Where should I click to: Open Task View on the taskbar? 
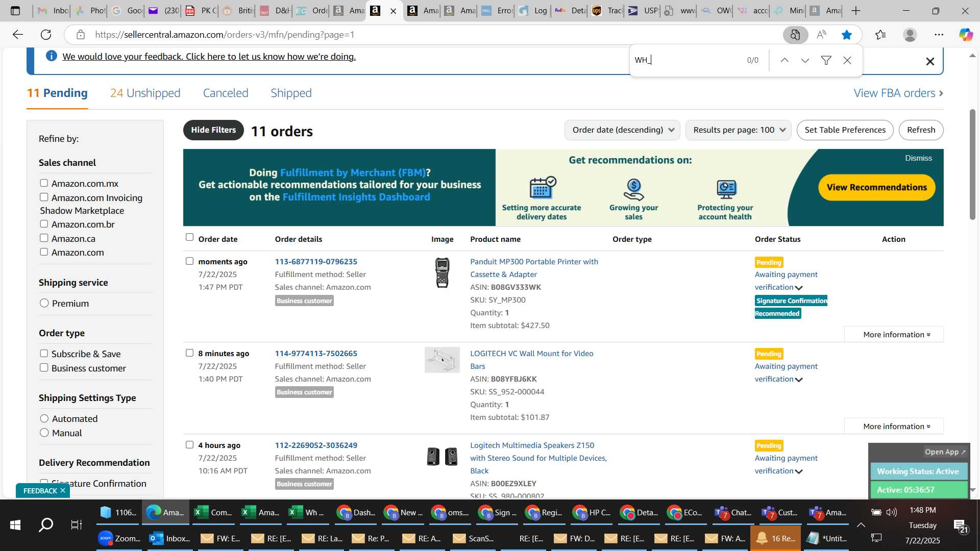tap(76, 524)
